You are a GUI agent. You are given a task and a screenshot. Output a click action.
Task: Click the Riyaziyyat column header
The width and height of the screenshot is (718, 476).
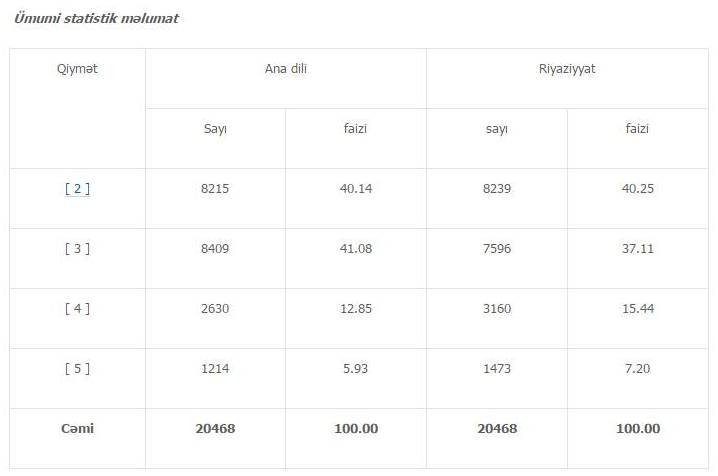[567, 69]
